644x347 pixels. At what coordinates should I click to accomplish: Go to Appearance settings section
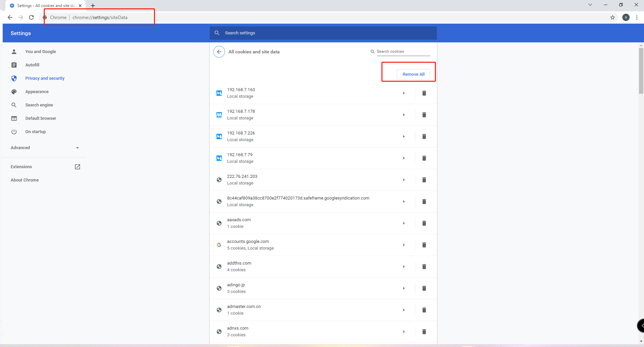(x=37, y=92)
